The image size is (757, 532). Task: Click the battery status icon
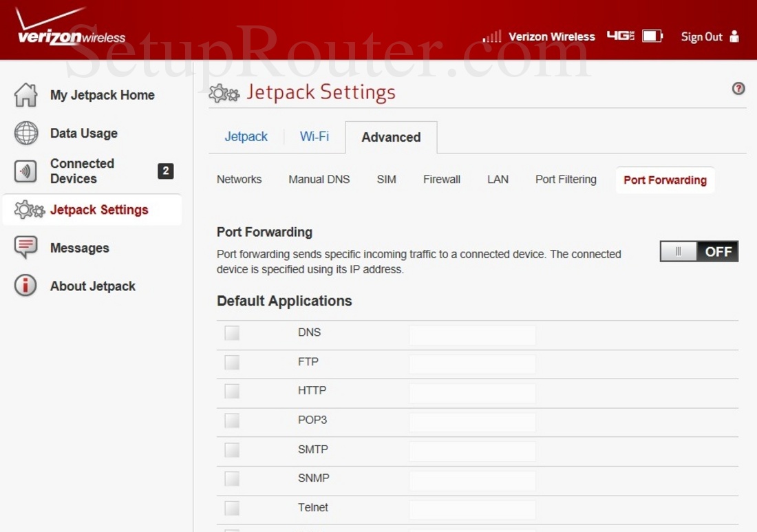pyautogui.click(x=652, y=36)
